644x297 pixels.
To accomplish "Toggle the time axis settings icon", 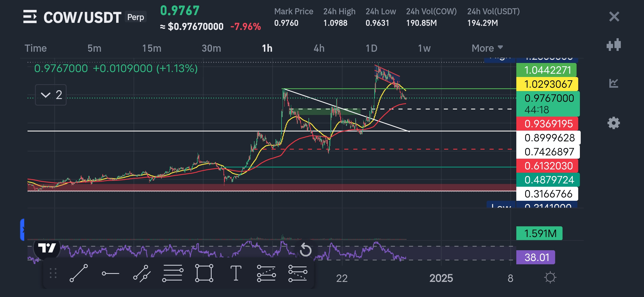I will click(550, 277).
